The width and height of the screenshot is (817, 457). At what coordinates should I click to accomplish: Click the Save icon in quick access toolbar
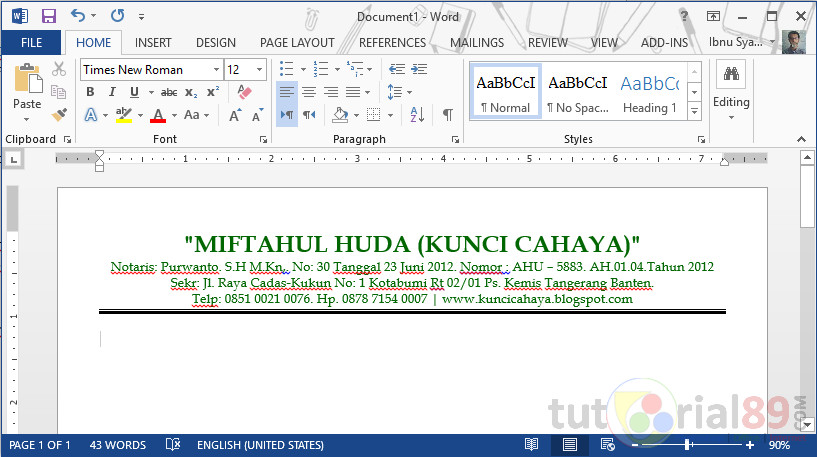(x=48, y=16)
